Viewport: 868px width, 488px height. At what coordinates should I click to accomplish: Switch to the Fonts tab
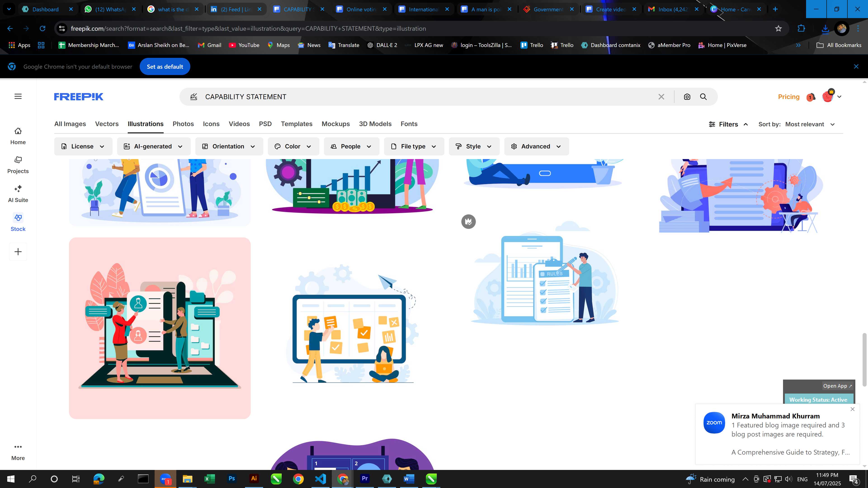[x=409, y=124]
